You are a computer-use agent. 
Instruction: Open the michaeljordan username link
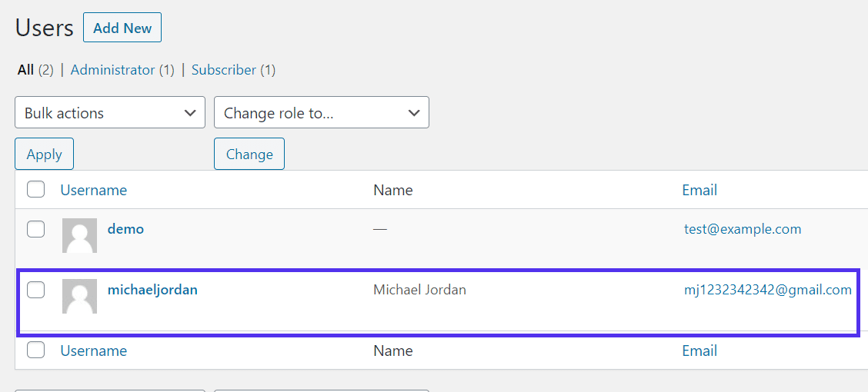(152, 290)
